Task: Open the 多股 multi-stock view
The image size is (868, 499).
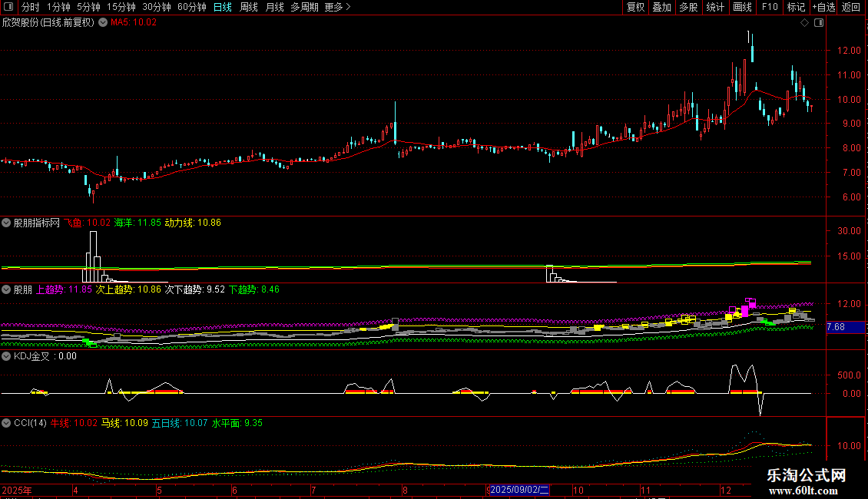Action: pyautogui.click(x=687, y=7)
